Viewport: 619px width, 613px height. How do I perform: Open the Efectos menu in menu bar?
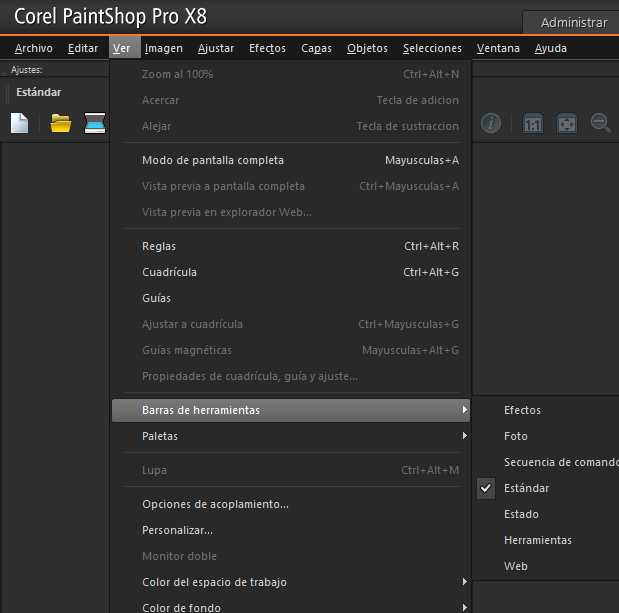(x=267, y=48)
